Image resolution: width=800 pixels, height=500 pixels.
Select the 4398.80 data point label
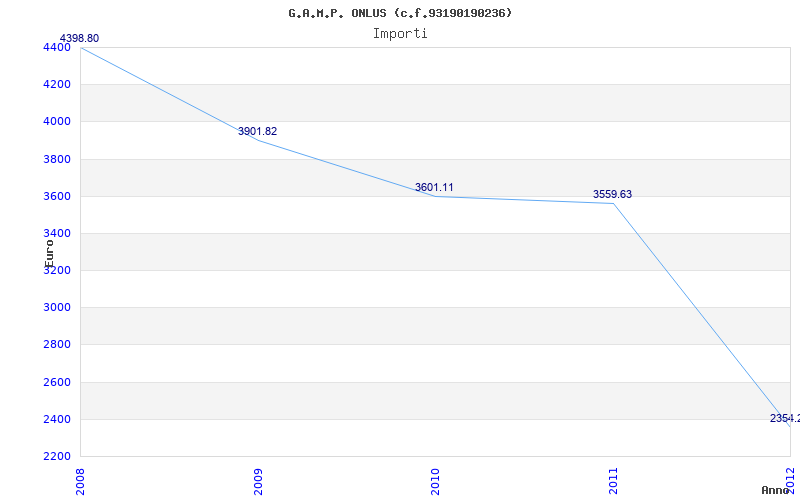(x=79, y=38)
